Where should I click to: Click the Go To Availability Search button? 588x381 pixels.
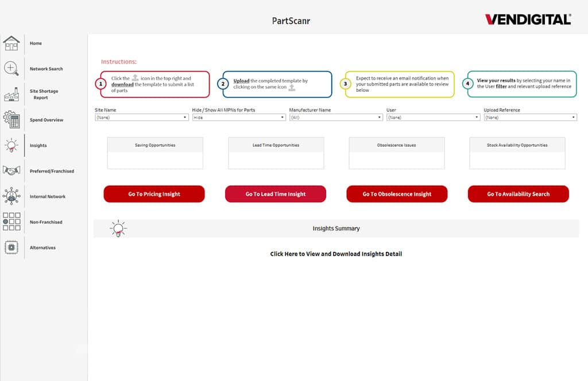pos(519,194)
